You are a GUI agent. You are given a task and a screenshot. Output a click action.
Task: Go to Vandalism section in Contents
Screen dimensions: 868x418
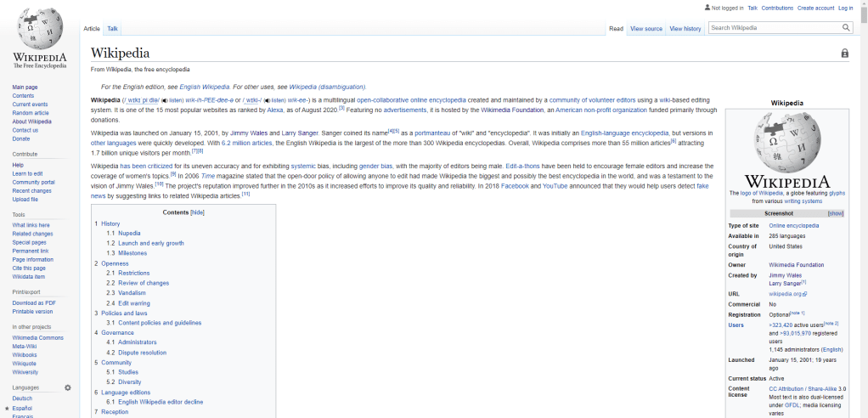click(x=133, y=293)
